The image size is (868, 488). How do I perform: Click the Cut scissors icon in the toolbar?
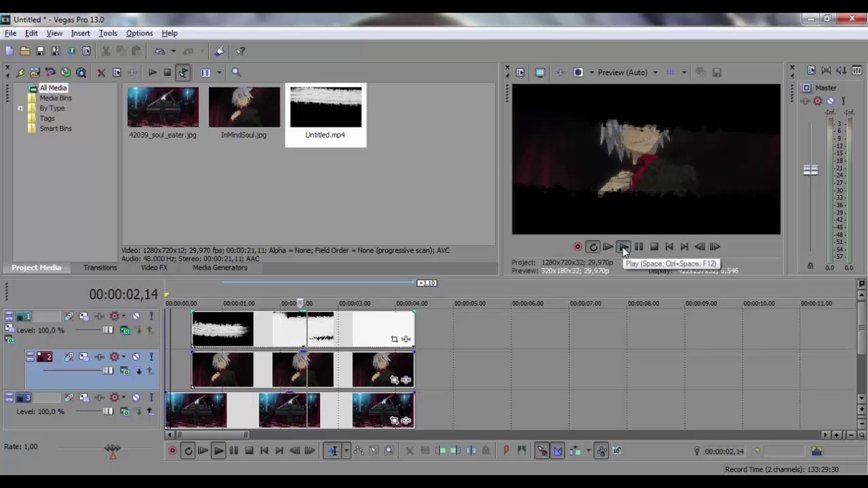coord(106,51)
